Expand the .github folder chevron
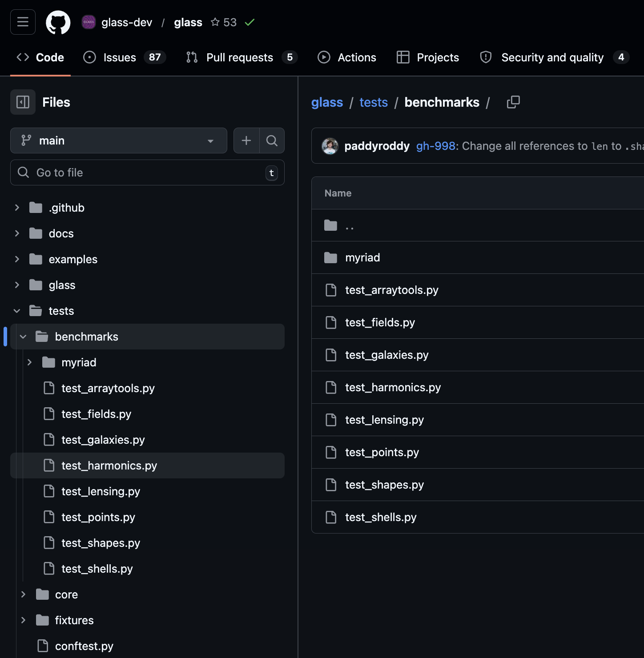644x658 pixels. [x=17, y=208]
